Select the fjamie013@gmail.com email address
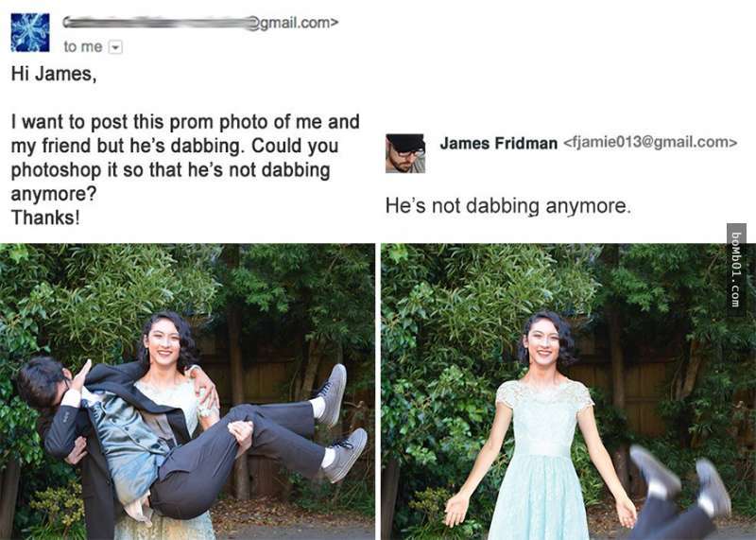 click(x=650, y=143)
